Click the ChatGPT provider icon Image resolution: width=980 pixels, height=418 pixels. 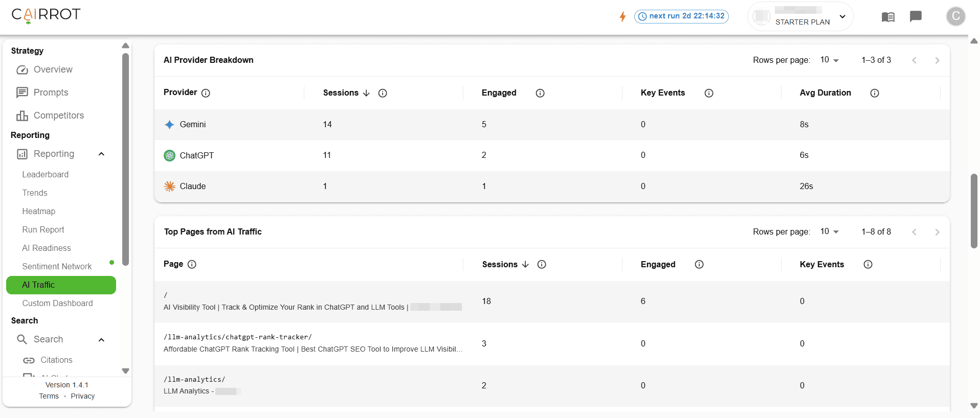(169, 155)
